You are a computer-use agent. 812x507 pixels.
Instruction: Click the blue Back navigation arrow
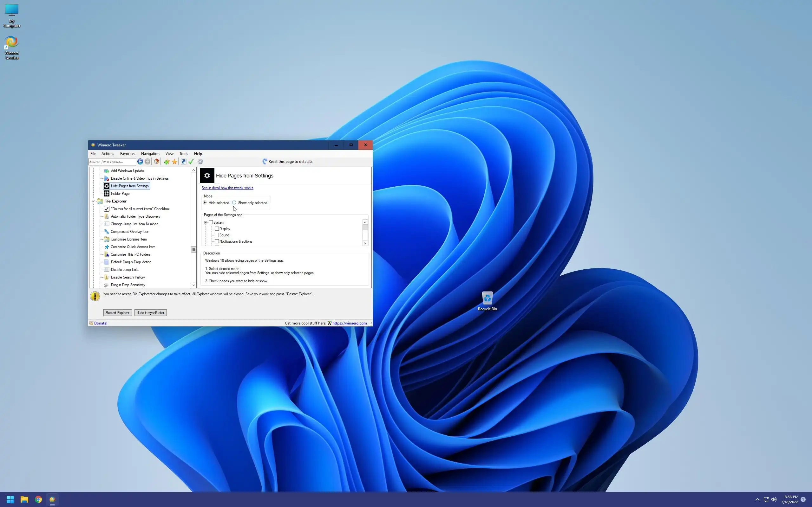[140, 162]
